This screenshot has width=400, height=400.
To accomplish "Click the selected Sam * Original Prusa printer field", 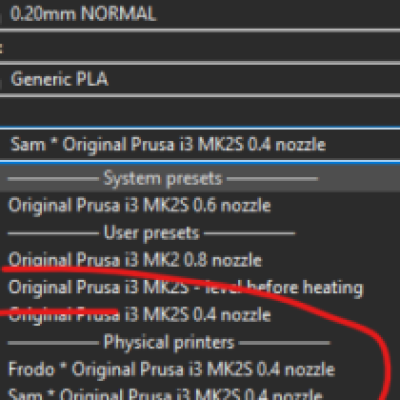I will [200, 145].
